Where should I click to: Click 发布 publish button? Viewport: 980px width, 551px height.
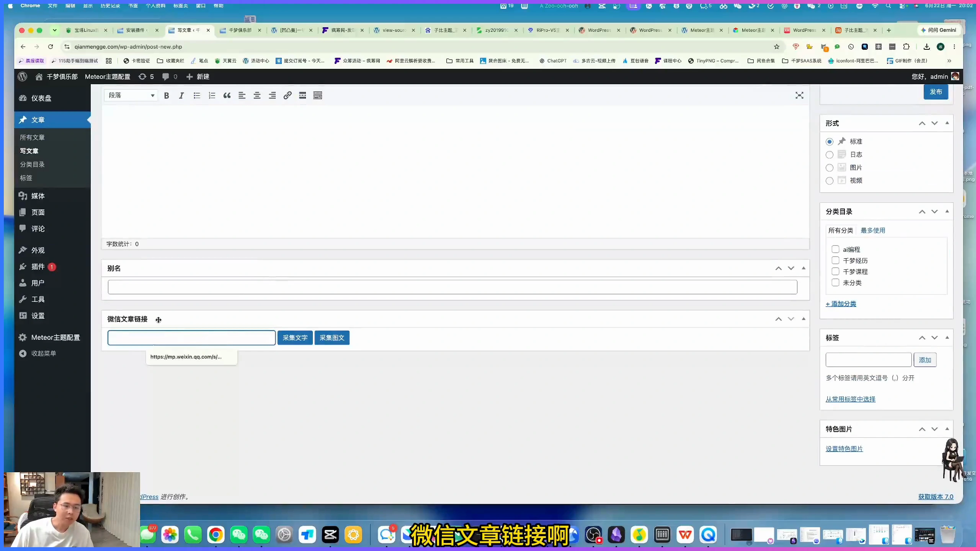[936, 92]
